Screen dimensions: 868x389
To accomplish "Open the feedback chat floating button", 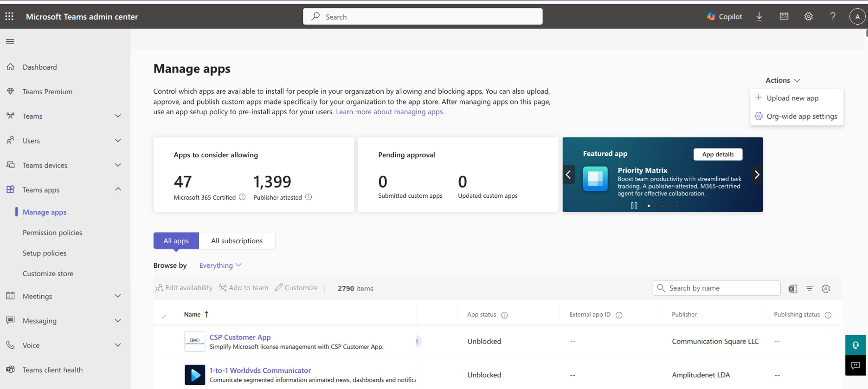I will (x=856, y=365).
